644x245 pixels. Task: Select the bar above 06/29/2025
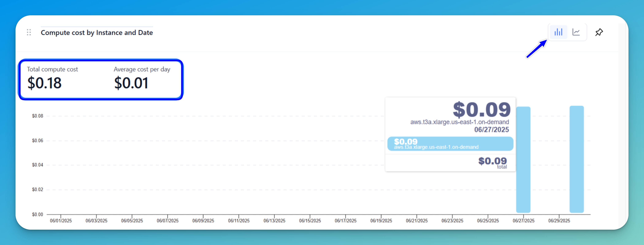tap(577, 160)
